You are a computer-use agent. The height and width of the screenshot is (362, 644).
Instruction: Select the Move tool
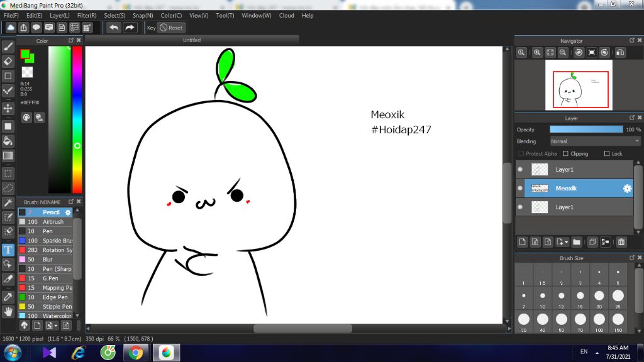pos(8,108)
